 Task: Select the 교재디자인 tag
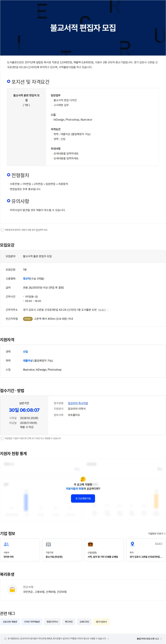click(x=84, y=622)
